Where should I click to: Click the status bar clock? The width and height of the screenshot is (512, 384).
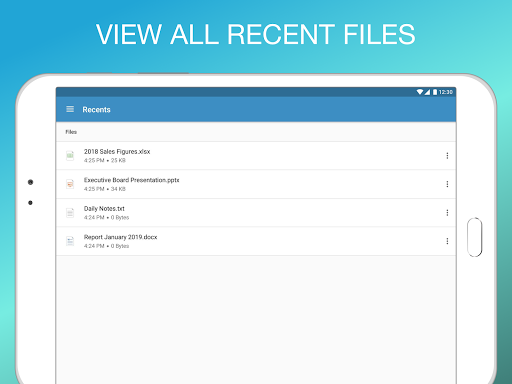pos(446,92)
